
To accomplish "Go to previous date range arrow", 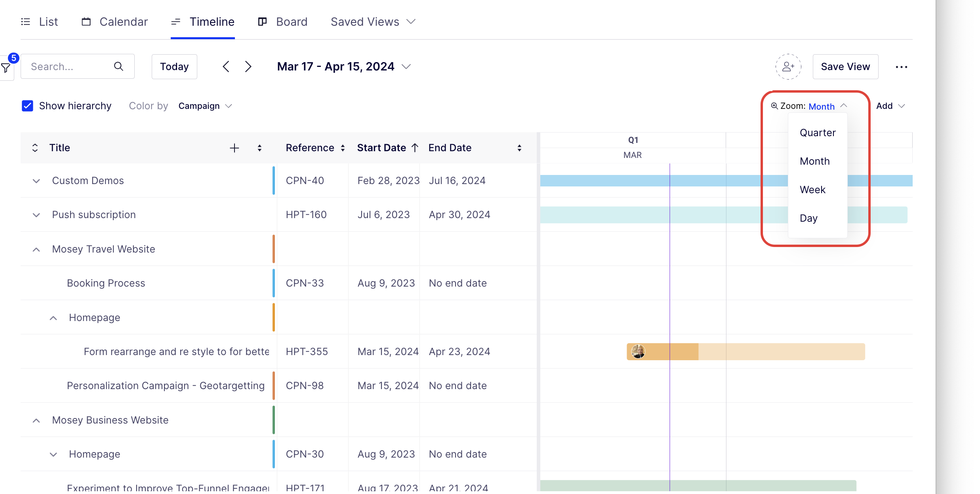I will pyautogui.click(x=226, y=66).
